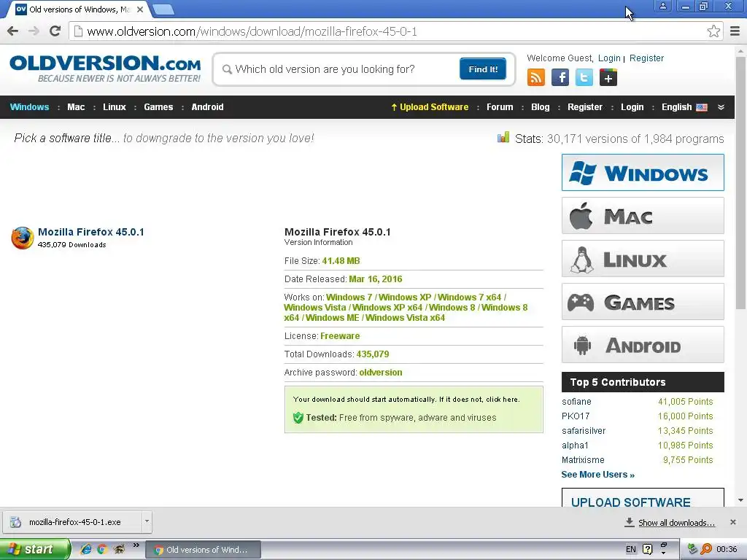Viewport: 747px width, 560px height.
Task: Open the Android nav menu item
Action: coord(207,107)
